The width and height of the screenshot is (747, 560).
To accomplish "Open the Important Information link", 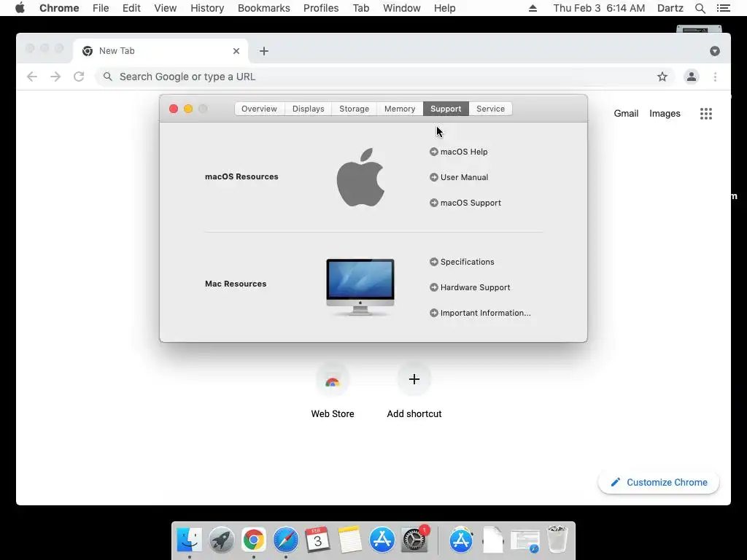I will coord(485,313).
